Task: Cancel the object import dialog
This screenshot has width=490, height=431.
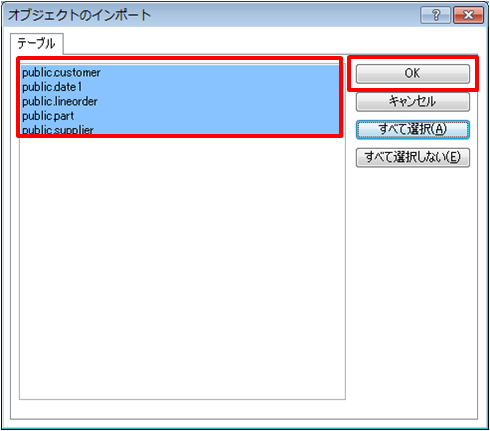Action: tap(413, 101)
